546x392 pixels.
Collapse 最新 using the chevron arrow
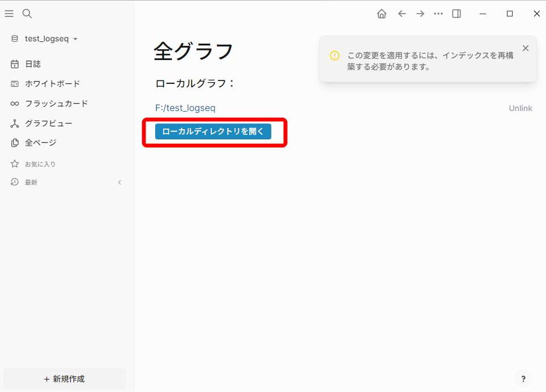pos(120,182)
